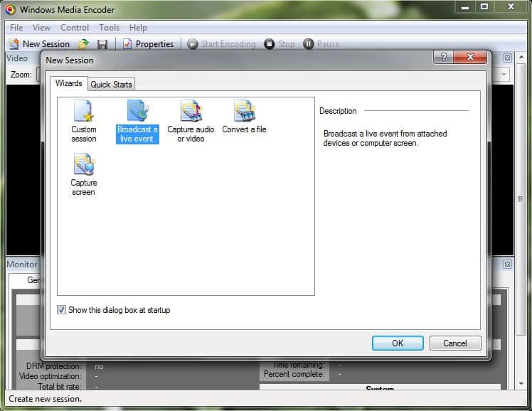This screenshot has width=532, height=411.
Task: Choose the Convert a file wizard
Action: 244,117
